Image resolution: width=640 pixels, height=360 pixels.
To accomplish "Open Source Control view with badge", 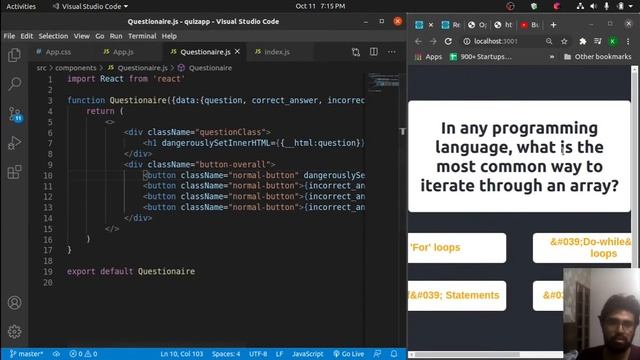I will point(15,114).
